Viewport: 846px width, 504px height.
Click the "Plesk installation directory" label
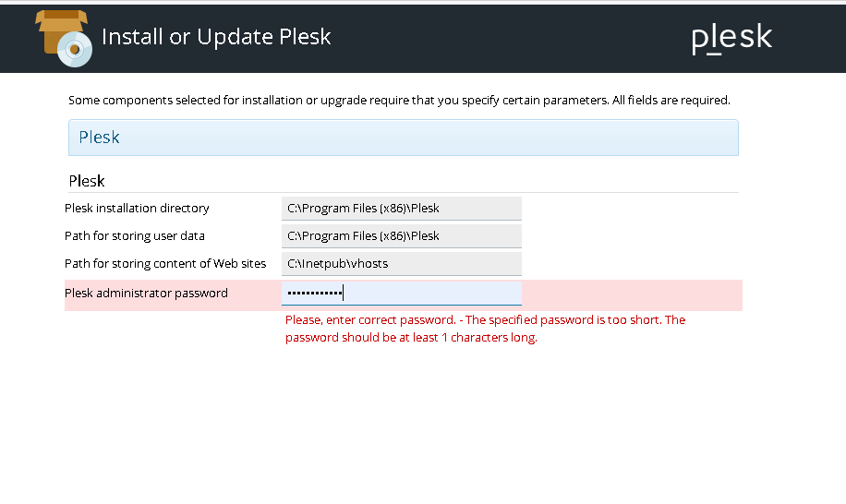[137, 209]
